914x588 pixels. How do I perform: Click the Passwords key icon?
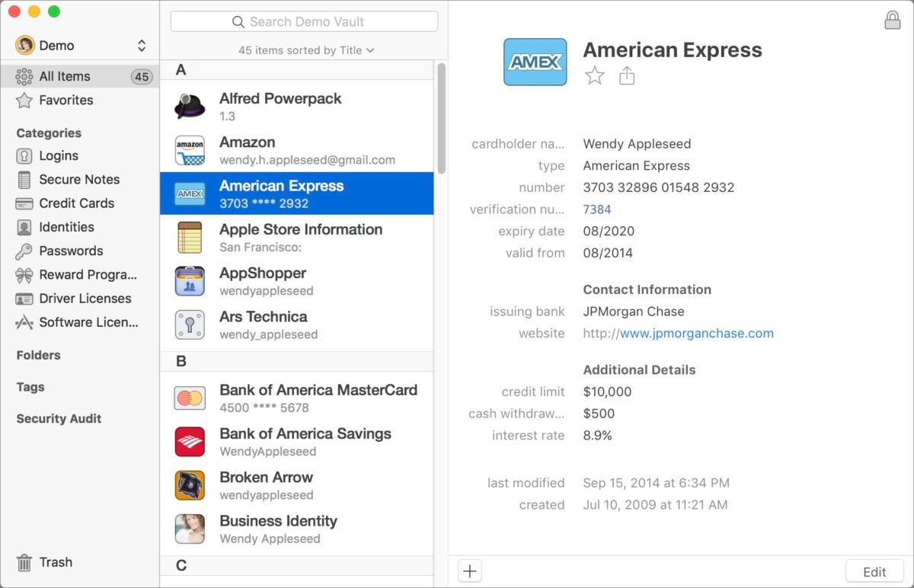pos(24,251)
